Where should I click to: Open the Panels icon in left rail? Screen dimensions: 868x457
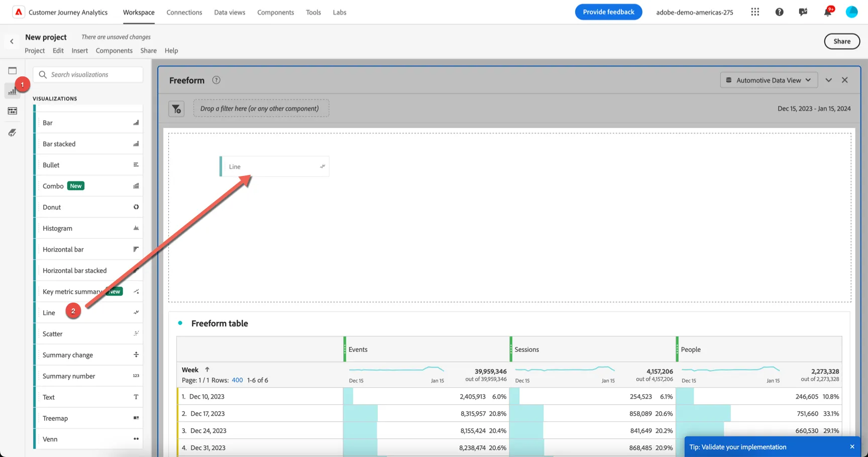[13, 71]
